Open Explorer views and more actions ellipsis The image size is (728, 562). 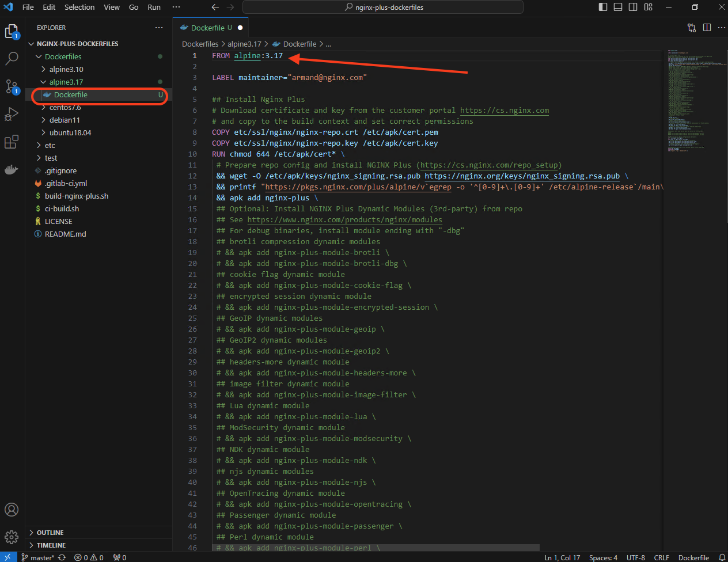[x=159, y=28]
